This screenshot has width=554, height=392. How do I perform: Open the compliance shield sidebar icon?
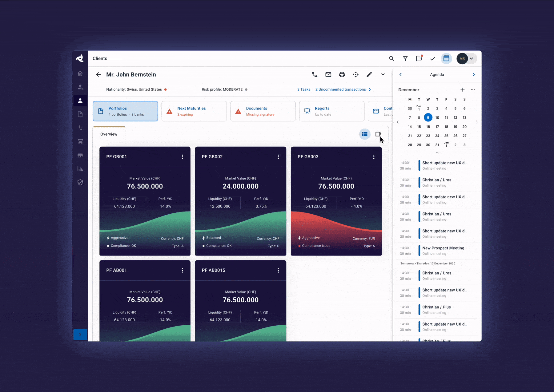(80, 182)
